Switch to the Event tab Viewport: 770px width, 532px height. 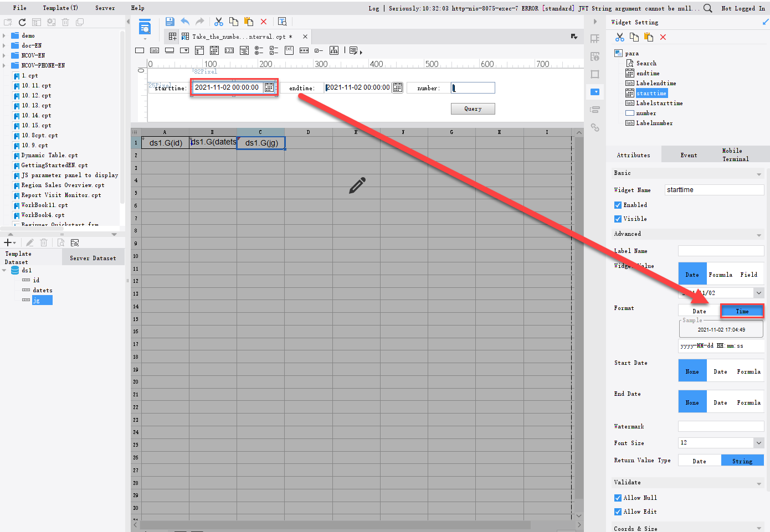(689, 155)
